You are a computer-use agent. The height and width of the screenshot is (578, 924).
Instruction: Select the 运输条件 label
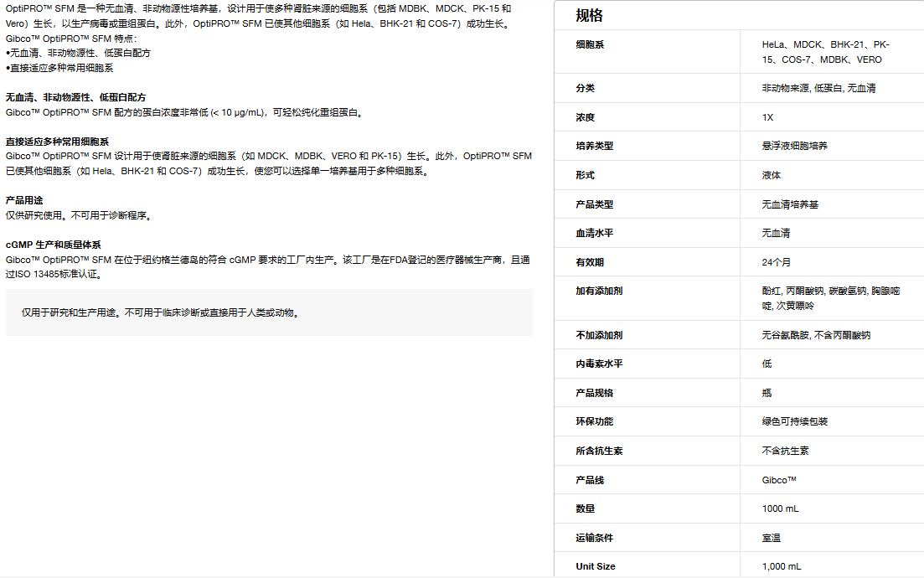[594, 538]
